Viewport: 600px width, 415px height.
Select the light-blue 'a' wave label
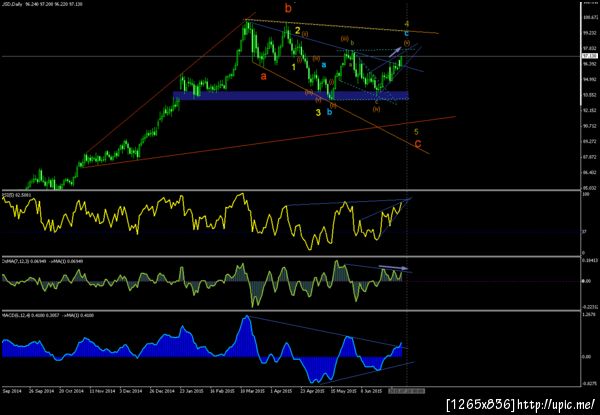[x=324, y=65]
